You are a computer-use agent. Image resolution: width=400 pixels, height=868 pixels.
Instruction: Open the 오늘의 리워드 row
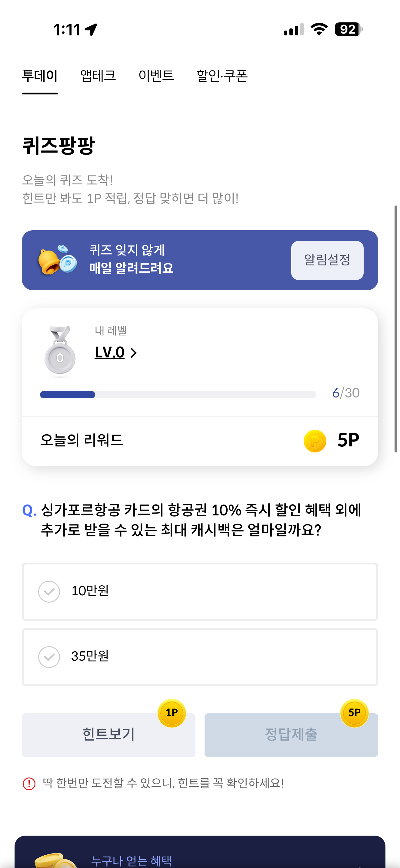coord(200,441)
